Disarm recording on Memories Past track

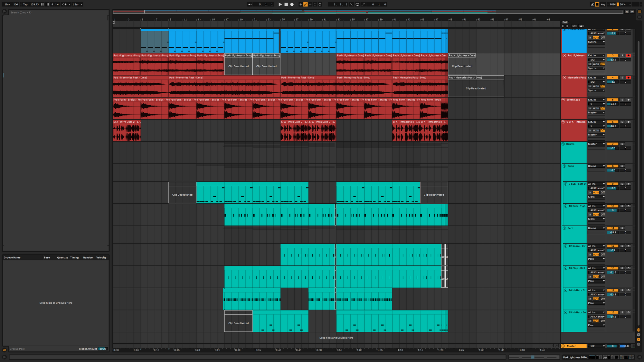pyautogui.click(x=628, y=78)
